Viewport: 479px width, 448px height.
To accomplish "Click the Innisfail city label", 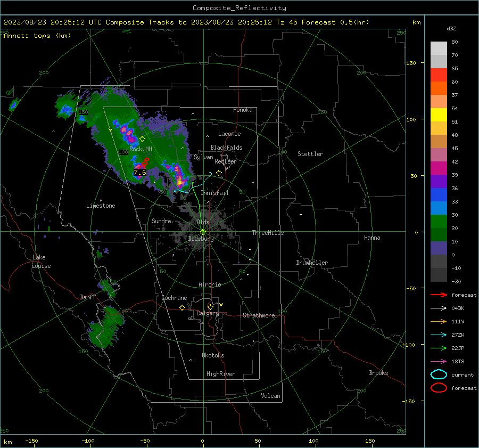I will coord(214,193).
